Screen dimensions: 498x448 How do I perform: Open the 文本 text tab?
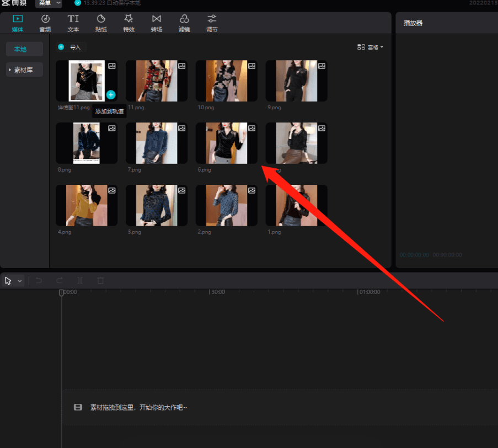(73, 24)
